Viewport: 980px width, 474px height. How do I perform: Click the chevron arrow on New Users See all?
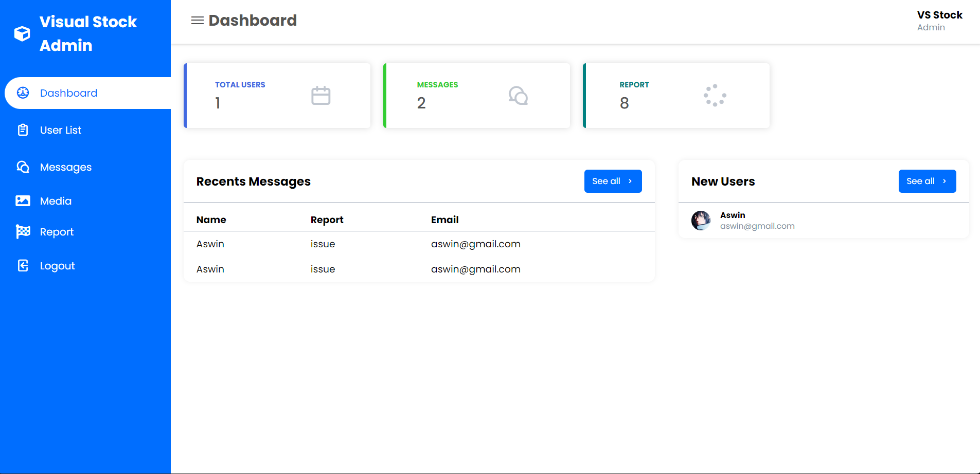click(945, 181)
